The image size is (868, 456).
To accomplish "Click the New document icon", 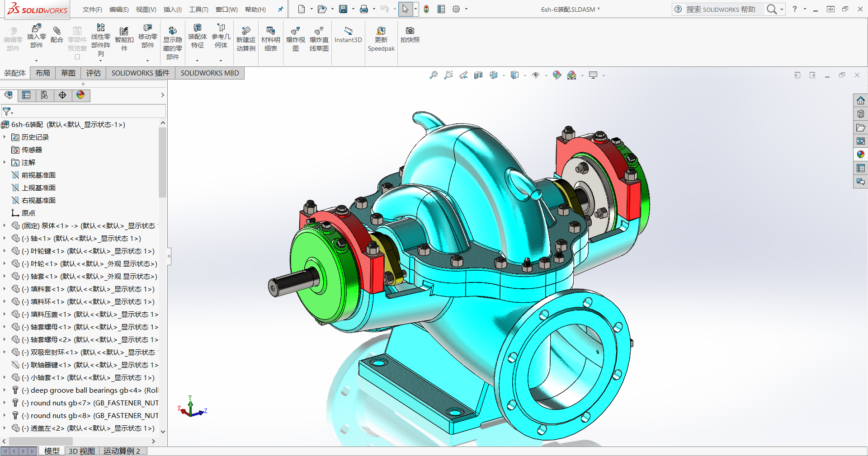I will [302, 9].
